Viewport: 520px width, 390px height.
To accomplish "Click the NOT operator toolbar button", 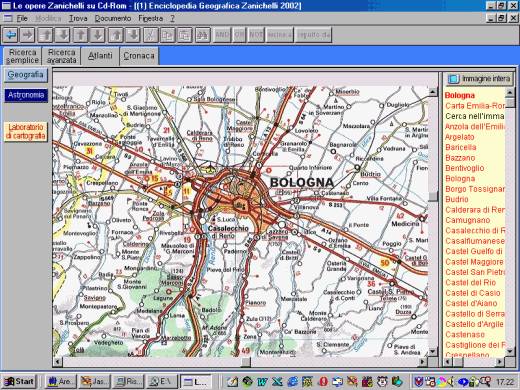I will (256, 35).
